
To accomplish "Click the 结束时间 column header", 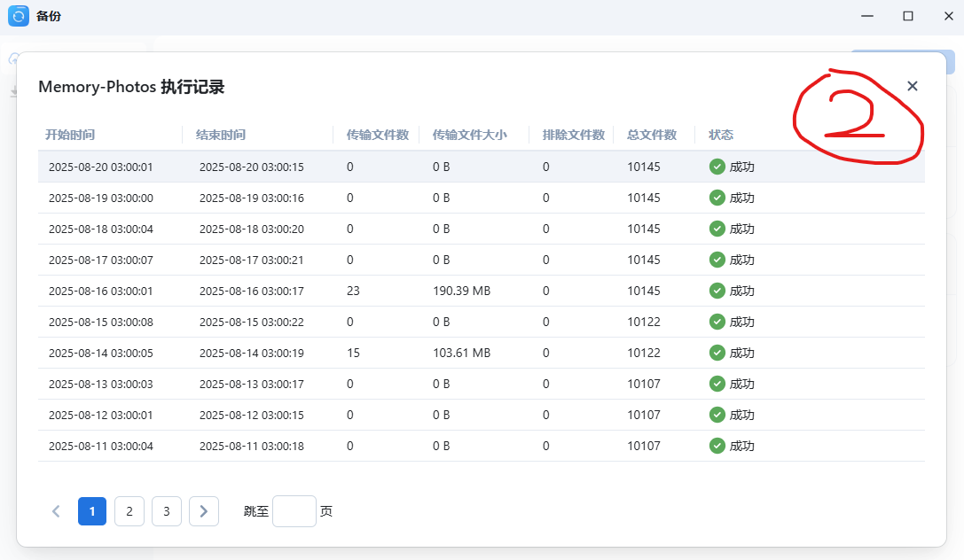I will (x=221, y=135).
